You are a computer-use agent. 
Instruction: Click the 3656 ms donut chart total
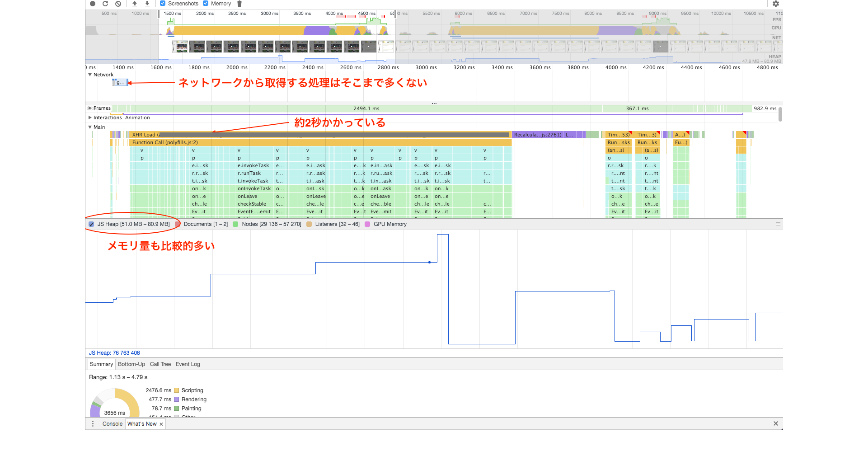point(115,413)
